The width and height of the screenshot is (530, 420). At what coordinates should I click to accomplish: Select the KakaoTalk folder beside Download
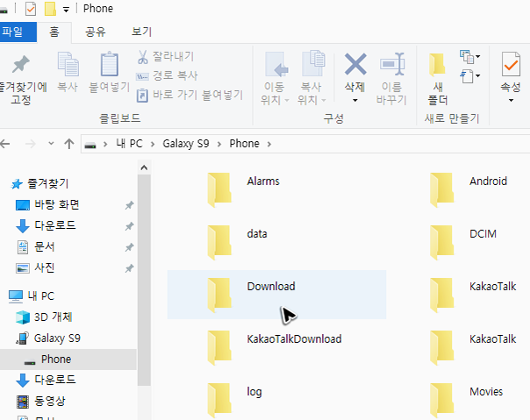tap(473, 295)
